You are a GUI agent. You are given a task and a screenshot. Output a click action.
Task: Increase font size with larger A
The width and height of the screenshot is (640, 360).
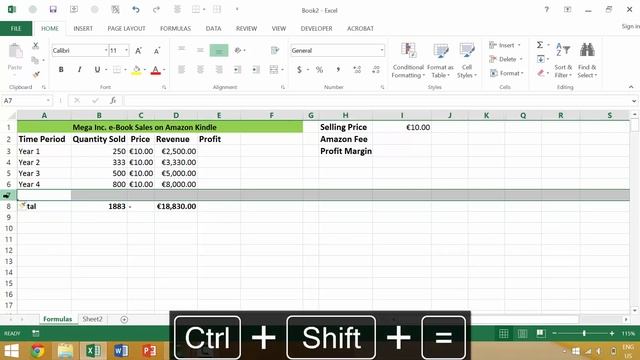pyautogui.click(x=138, y=51)
